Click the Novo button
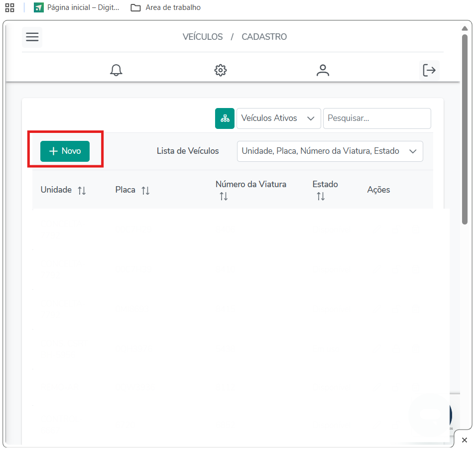The width and height of the screenshot is (476, 449). pos(65,151)
